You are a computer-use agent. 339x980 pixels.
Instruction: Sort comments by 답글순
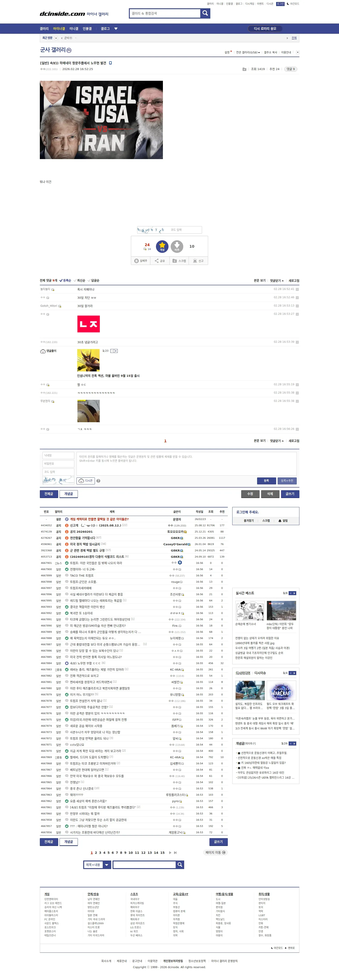tap(94, 280)
